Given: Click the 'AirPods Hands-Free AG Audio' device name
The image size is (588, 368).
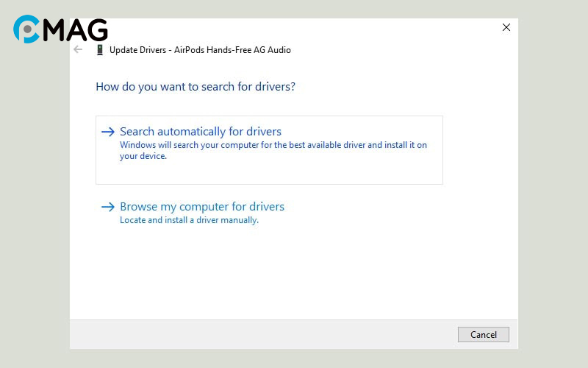Looking at the screenshot, I should pyautogui.click(x=237, y=50).
